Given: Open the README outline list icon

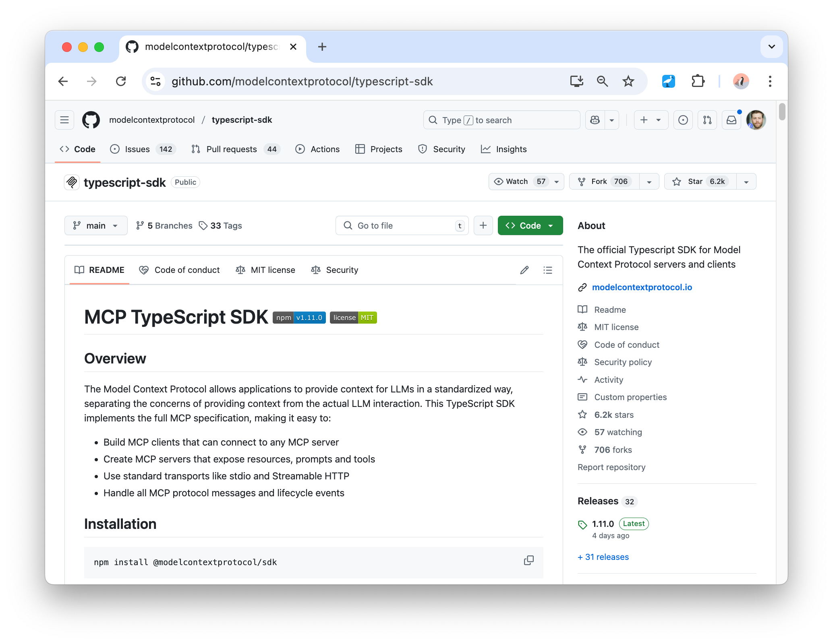Looking at the screenshot, I should coord(547,270).
